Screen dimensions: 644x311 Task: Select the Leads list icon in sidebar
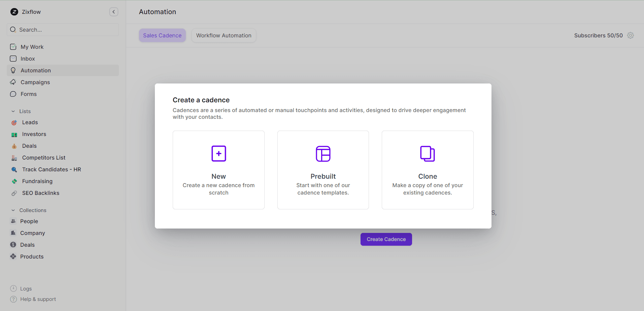pyautogui.click(x=14, y=122)
